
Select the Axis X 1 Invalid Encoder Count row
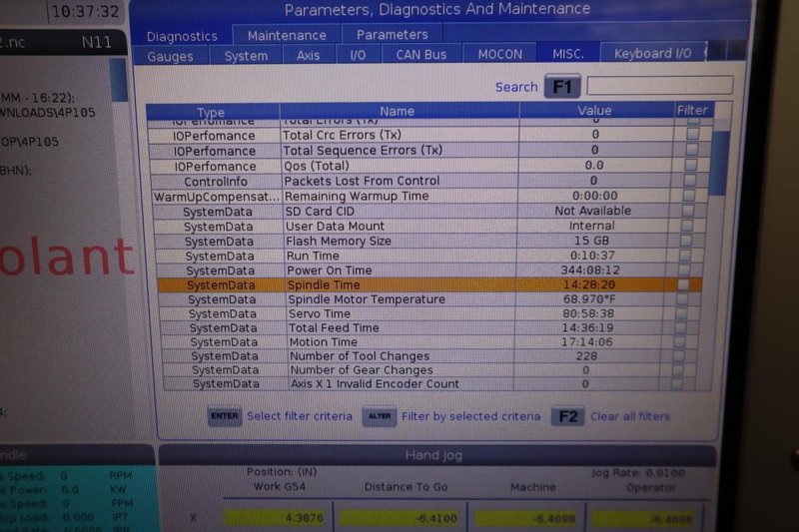tap(427, 383)
